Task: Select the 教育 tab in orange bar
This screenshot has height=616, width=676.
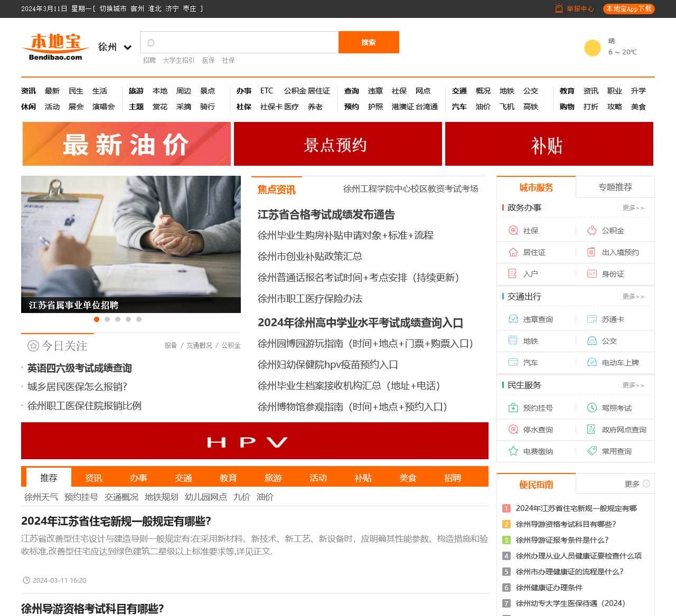Action: point(228,478)
